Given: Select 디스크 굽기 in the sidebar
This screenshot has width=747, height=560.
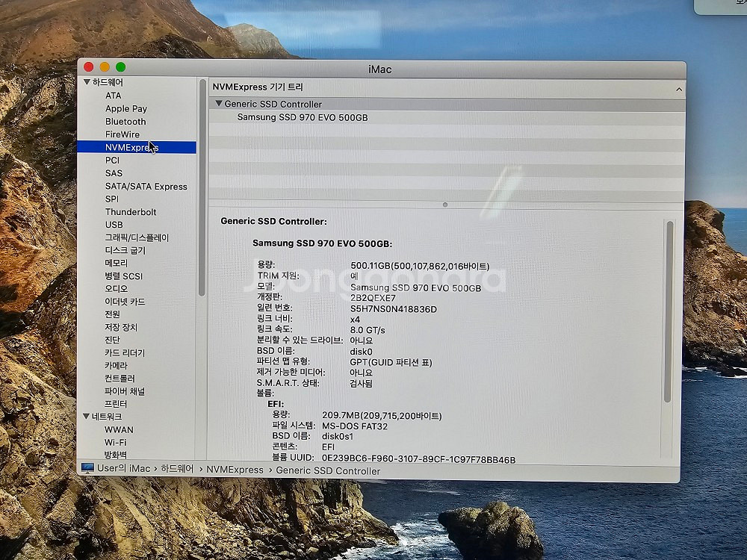Looking at the screenshot, I should (125, 250).
